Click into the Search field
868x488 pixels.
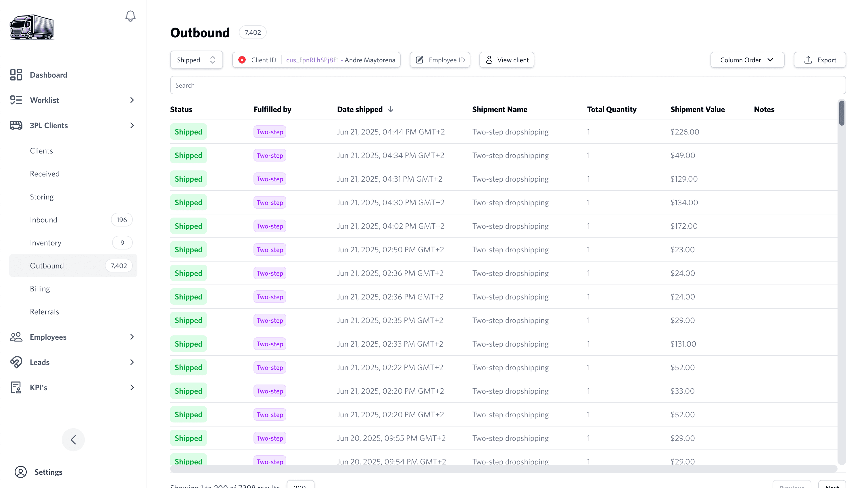pos(508,85)
